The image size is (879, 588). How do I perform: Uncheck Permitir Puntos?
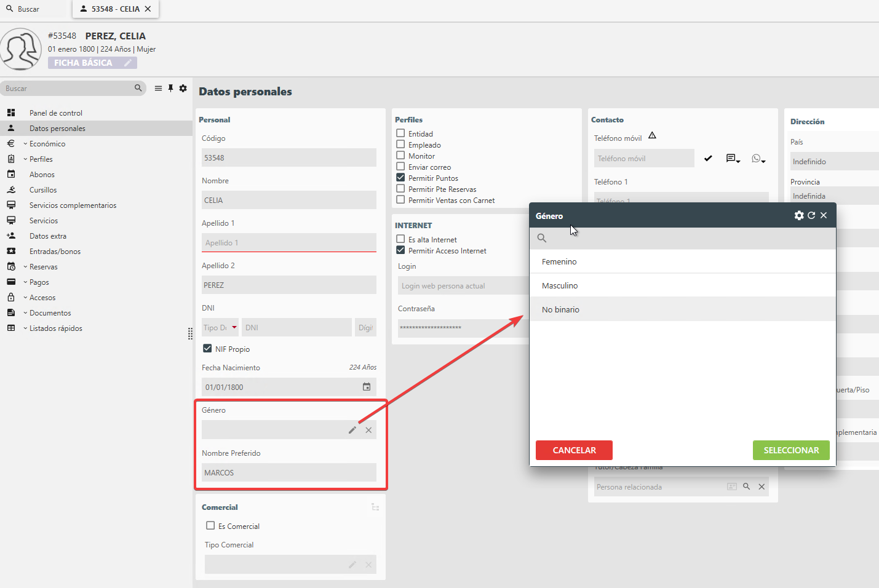coord(400,178)
